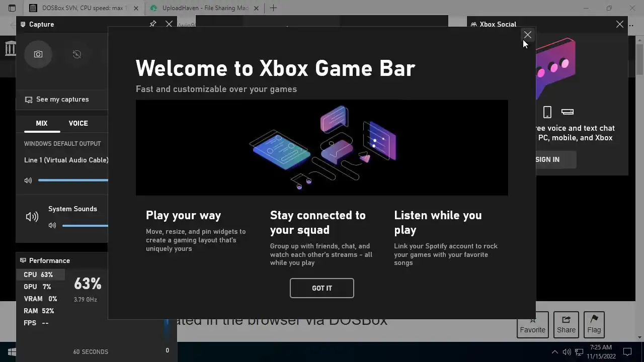Click the large 63% CPU reading
The height and width of the screenshot is (362, 644).
tap(88, 284)
